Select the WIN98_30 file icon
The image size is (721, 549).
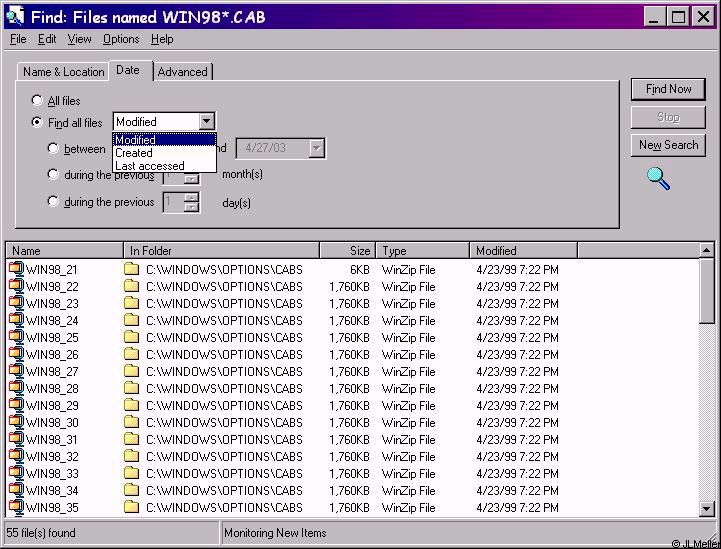point(16,422)
